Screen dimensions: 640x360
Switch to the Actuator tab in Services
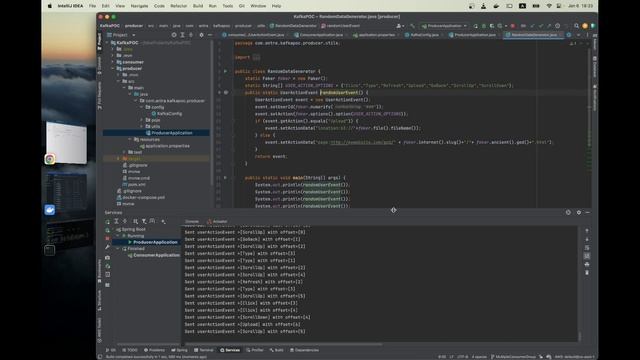[218, 222]
